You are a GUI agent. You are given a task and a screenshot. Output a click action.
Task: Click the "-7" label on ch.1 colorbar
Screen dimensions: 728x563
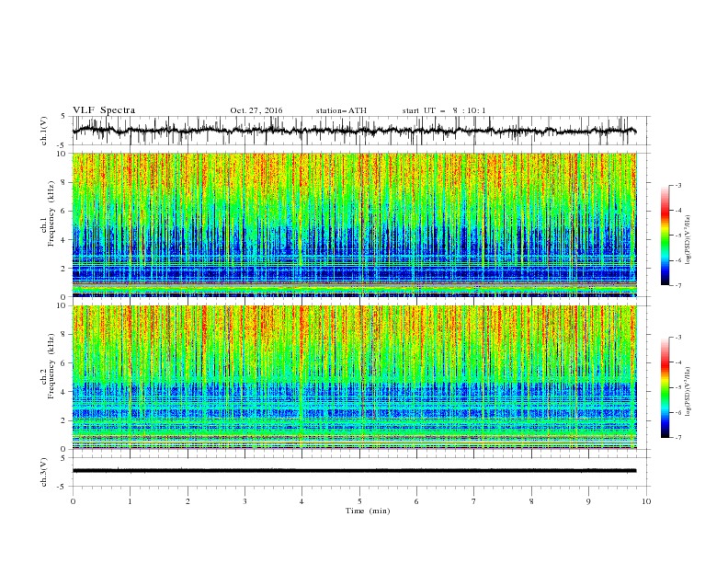[678, 285]
